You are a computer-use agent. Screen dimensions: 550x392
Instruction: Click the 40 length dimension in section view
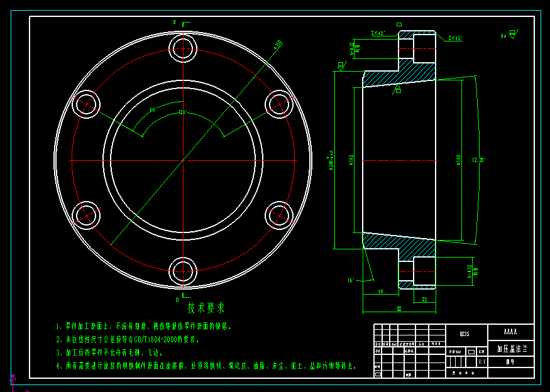(x=380, y=291)
